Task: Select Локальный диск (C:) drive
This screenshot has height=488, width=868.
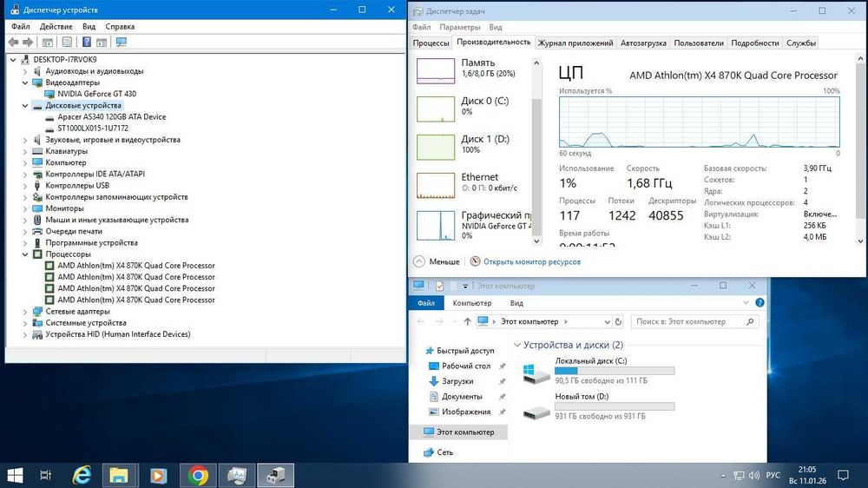Action: [x=599, y=371]
